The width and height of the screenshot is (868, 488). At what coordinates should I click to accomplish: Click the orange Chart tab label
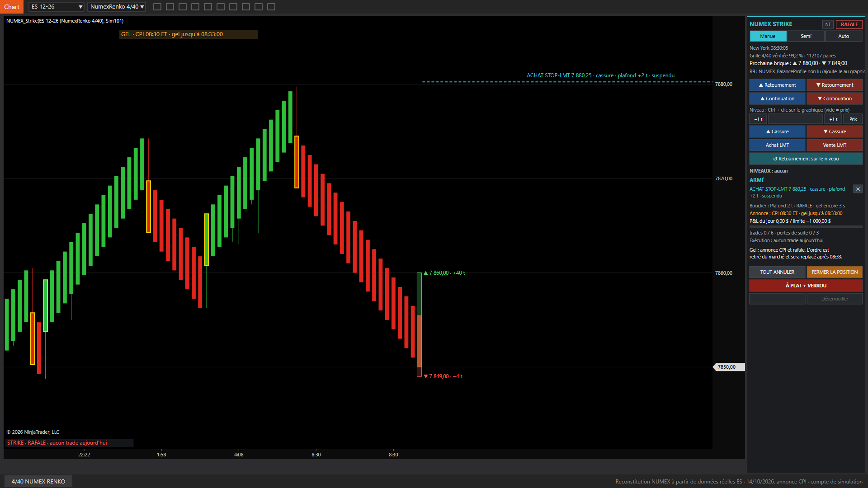(x=12, y=7)
